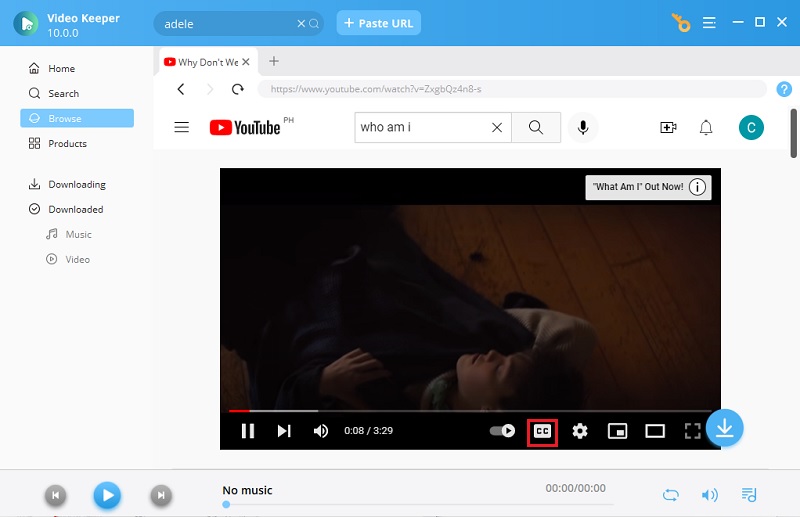Click the YouTube URL address bar

512,89
